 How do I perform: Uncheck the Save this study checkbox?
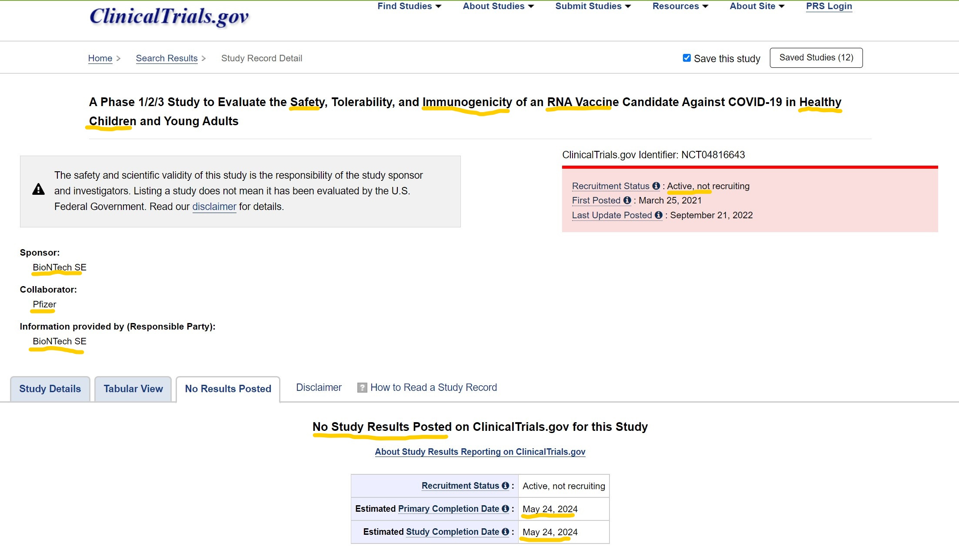tap(687, 58)
